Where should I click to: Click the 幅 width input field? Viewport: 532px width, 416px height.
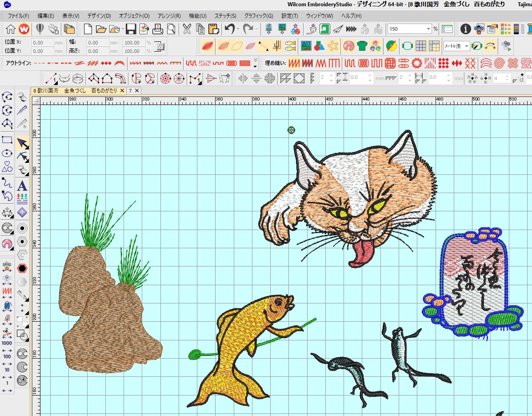pos(98,43)
